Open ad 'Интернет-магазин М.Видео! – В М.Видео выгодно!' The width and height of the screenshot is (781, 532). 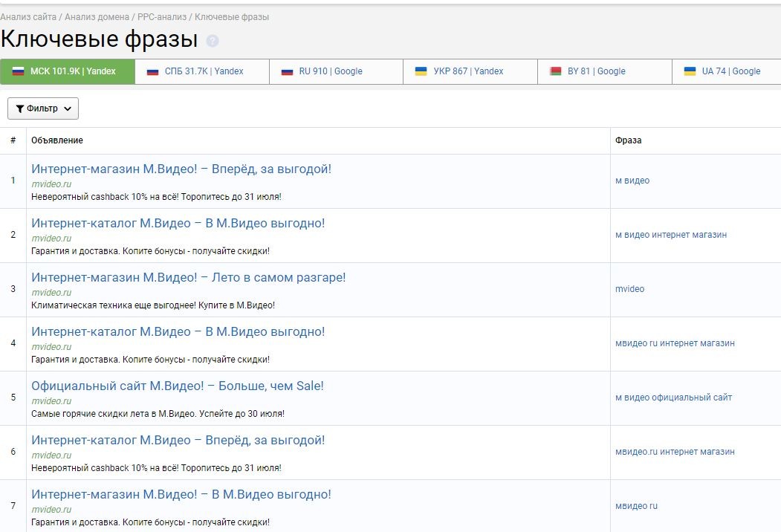click(181, 495)
